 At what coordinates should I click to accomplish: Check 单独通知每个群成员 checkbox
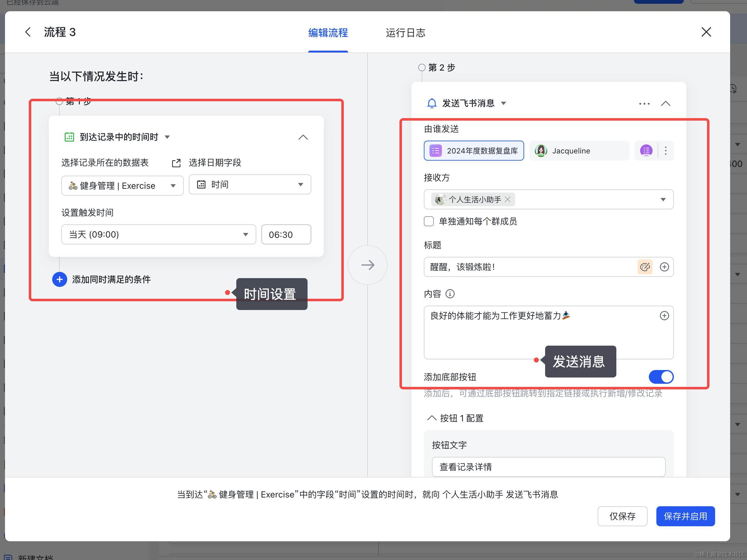tap(429, 222)
